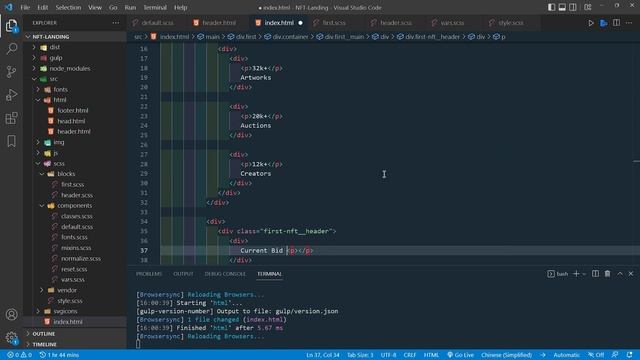640x360 pixels.
Task: Open the Selection menu
Action: tap(68, 7)
